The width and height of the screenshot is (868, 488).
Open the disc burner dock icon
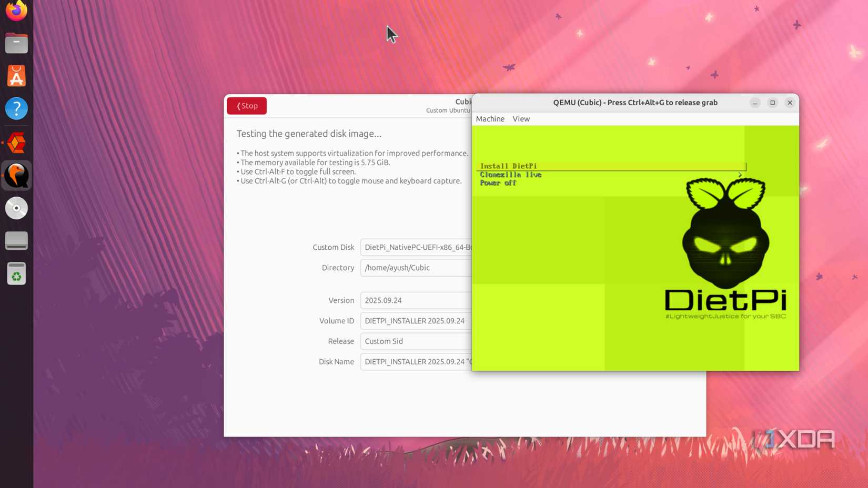(16, 208)
